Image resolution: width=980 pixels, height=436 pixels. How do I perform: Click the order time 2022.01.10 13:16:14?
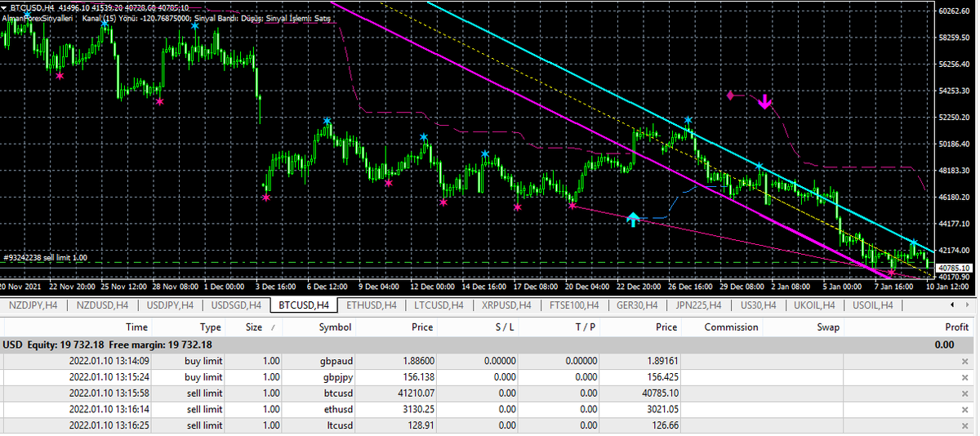109,409
